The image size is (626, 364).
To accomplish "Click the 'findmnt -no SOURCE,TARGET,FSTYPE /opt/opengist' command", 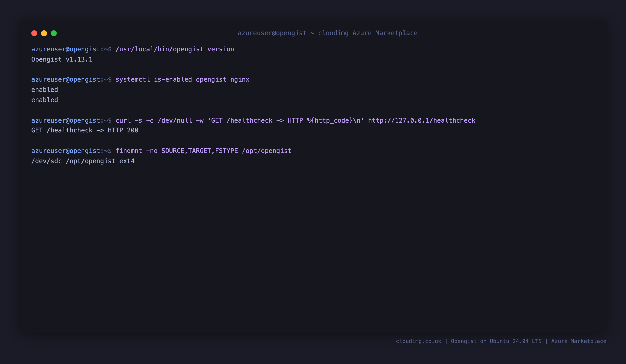I will click(x=203, y=151).
